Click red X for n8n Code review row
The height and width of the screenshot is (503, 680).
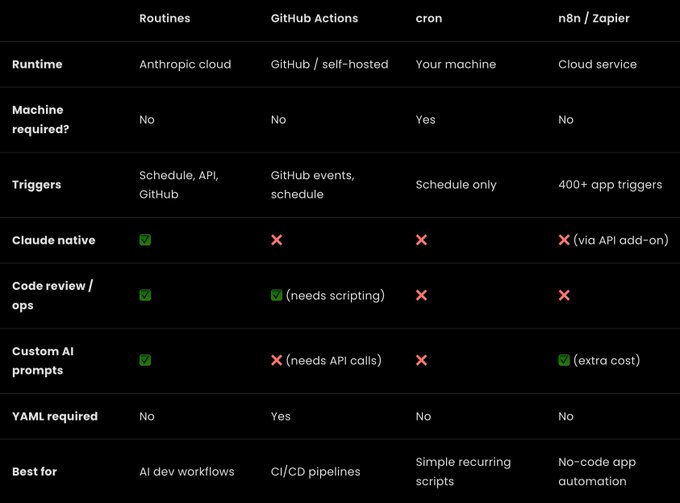click(564, 295)
